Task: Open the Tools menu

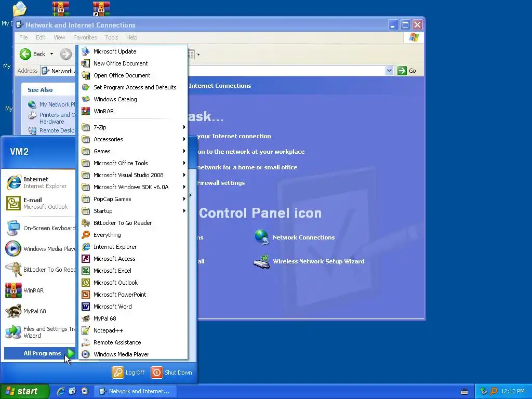Action: point(111,37)
